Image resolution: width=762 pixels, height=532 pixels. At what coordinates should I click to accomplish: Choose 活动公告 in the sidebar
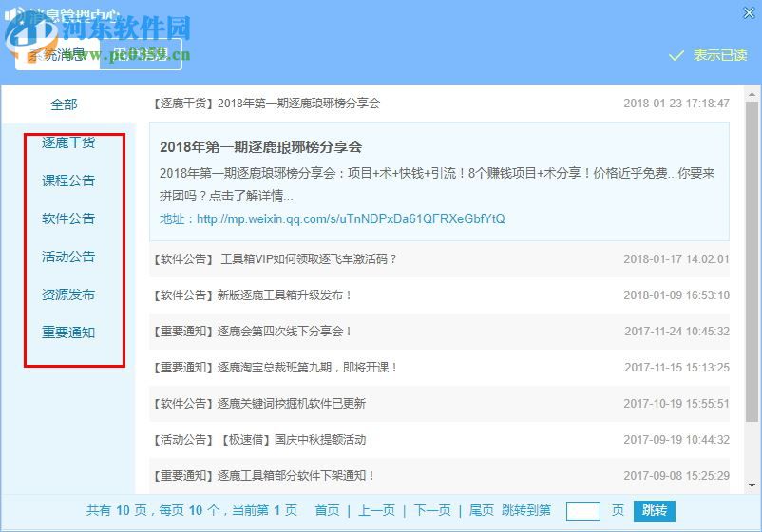coord(68,256)
